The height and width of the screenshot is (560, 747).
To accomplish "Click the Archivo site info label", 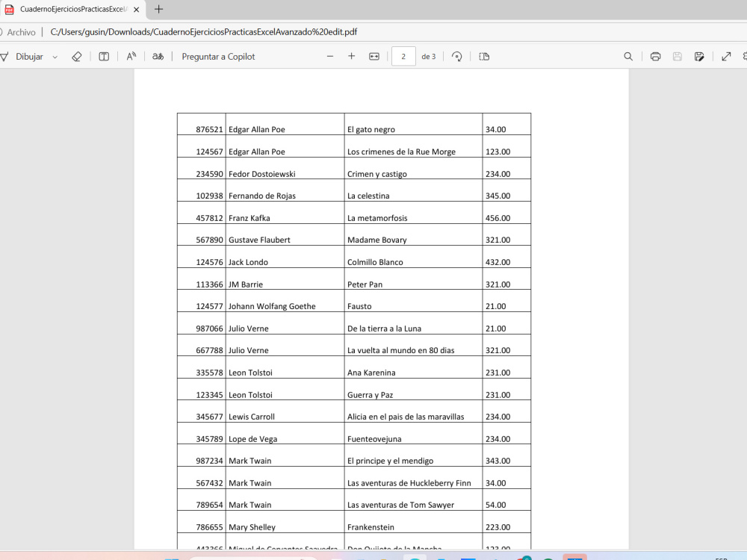I will (x=21, y=32).
